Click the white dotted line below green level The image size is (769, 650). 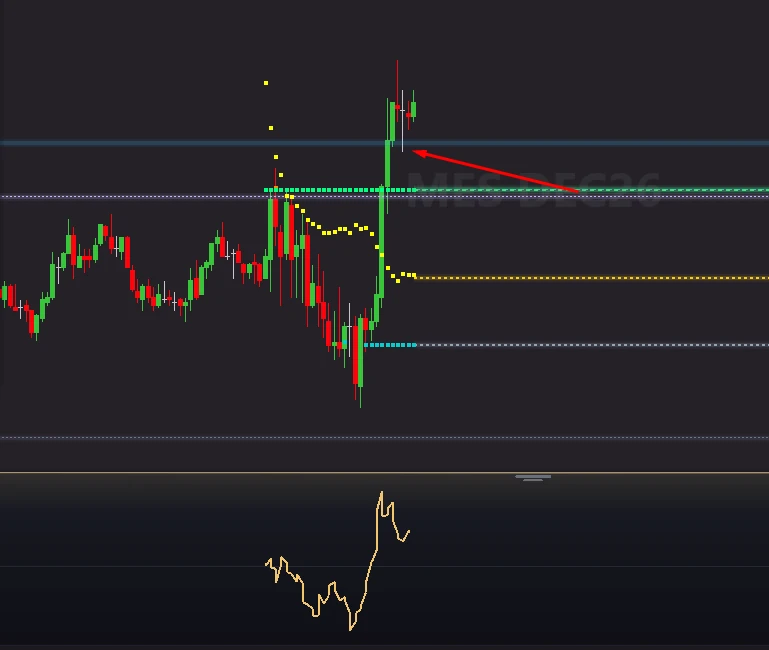tap(384, 197)
